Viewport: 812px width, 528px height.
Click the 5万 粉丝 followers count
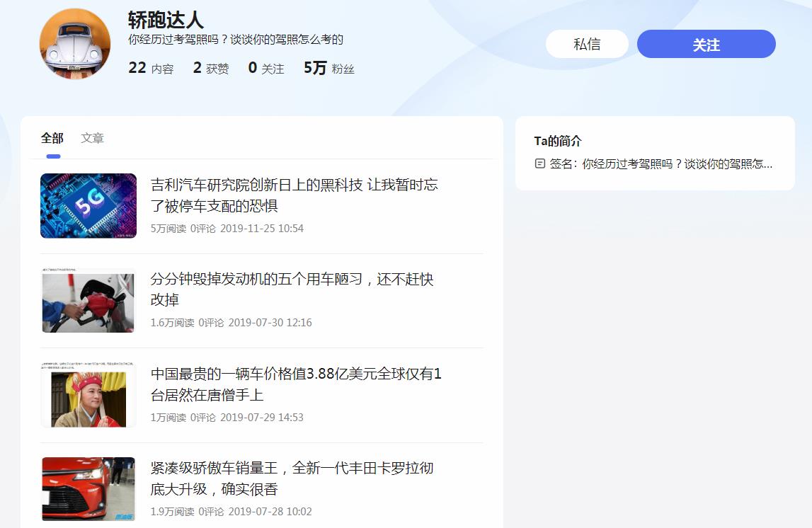coord(329,68)
